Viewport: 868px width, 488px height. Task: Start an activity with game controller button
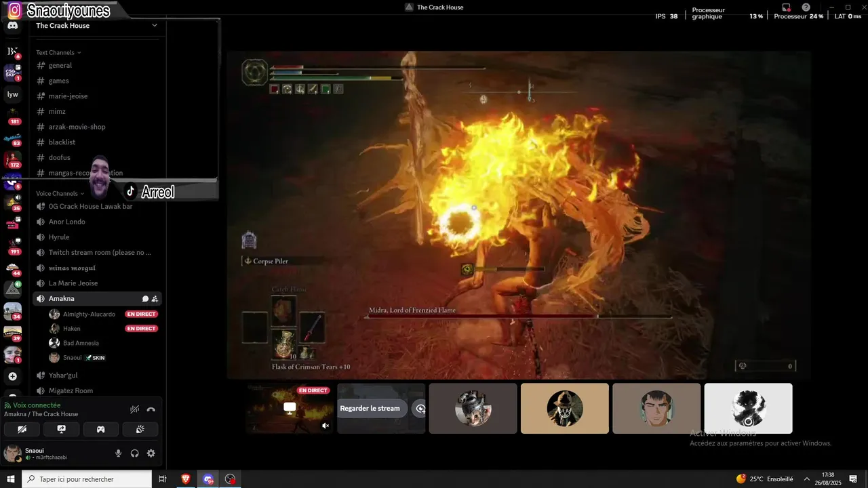100,429
